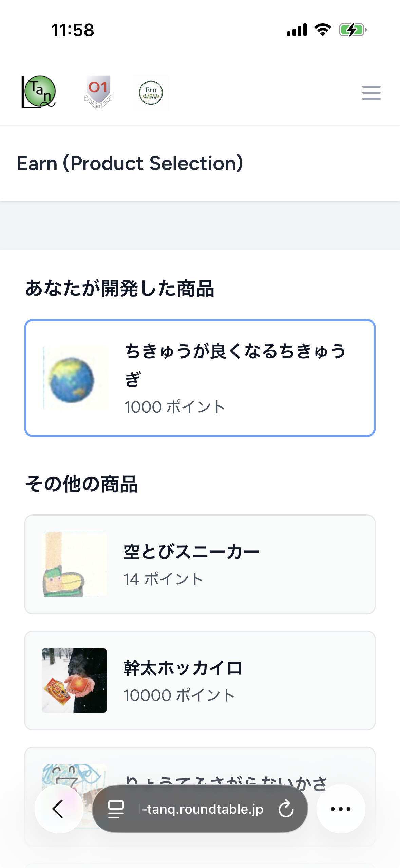Tap the Earn (Product Selection) page heading
Image resolution: width=400 pixels, height=868 pixels.
(x=130, y=163)
